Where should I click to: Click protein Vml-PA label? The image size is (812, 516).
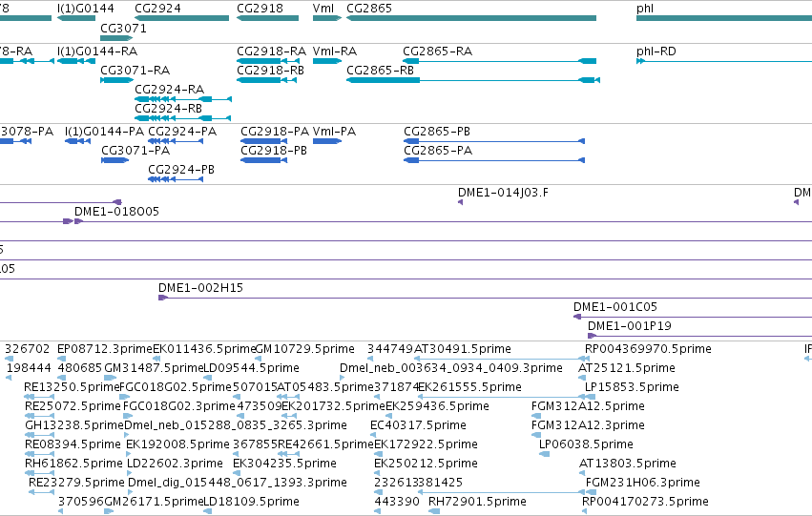click(335, 132)
